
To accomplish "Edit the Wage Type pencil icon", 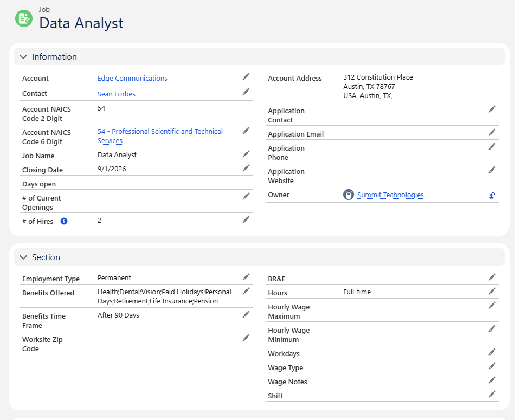I will (x=492, y=366).
